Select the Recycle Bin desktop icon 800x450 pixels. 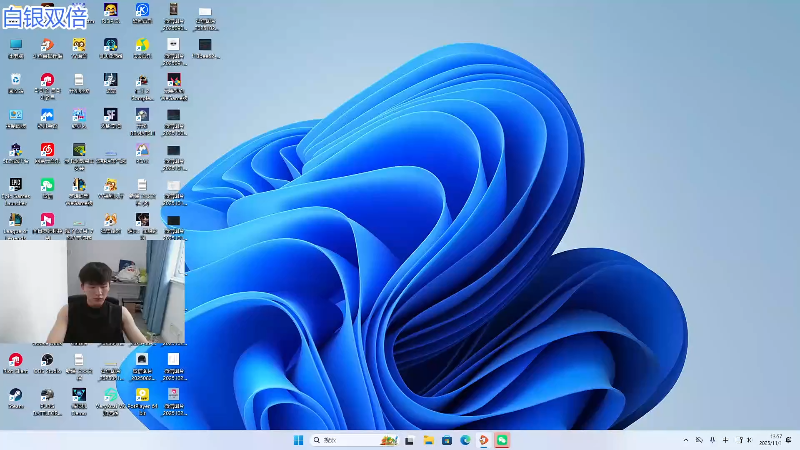pyautogui.click(x=15, y=80)
